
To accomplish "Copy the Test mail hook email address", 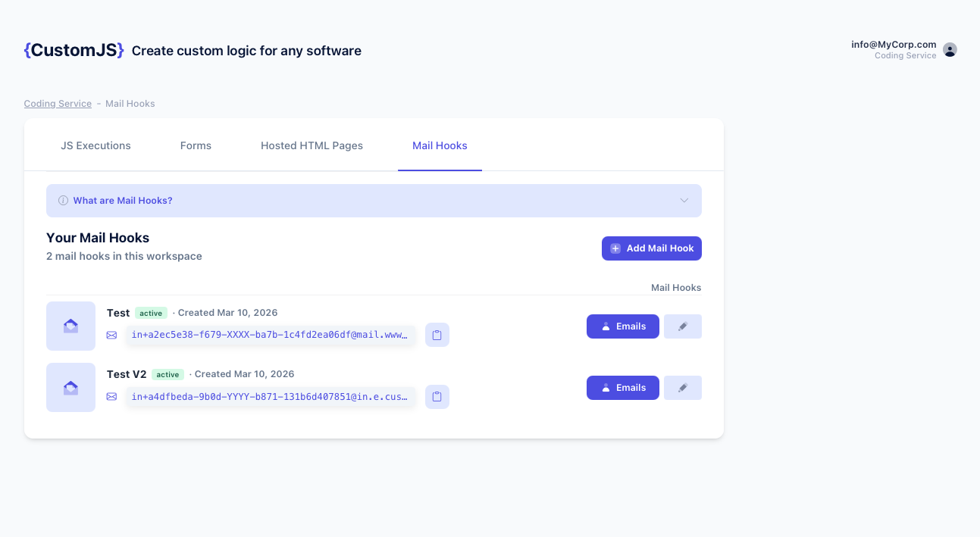I will (x=437, y=335).
